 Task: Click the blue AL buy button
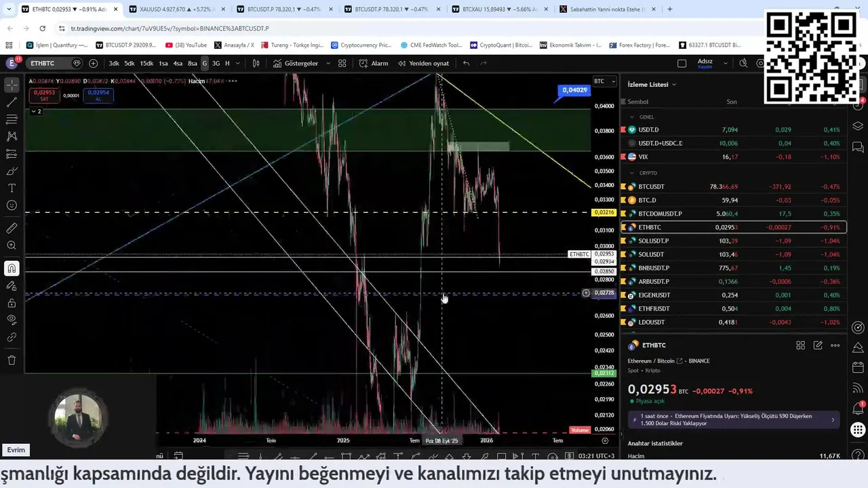point(98,96)
